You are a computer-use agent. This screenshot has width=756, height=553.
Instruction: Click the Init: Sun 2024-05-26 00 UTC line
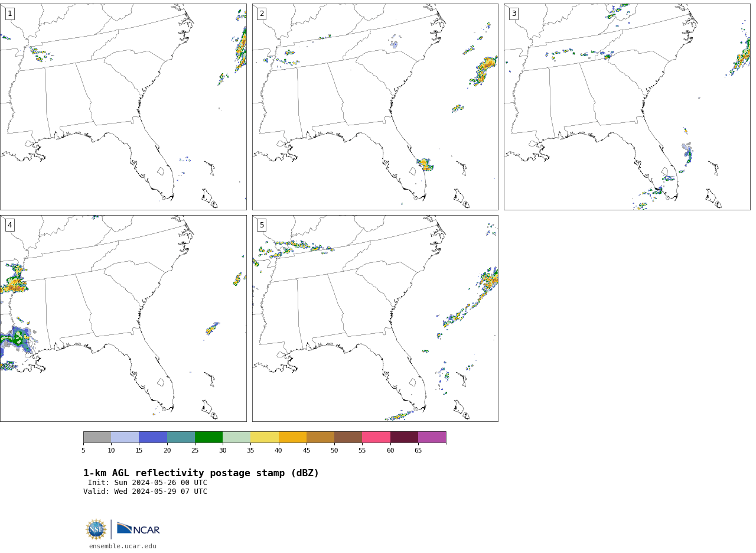coord(148,483)
